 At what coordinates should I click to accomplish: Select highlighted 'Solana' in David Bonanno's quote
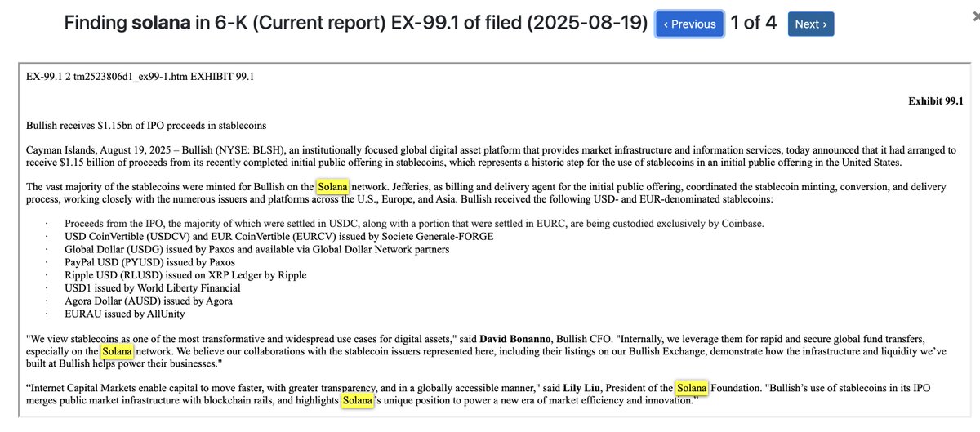coord(118,350)
